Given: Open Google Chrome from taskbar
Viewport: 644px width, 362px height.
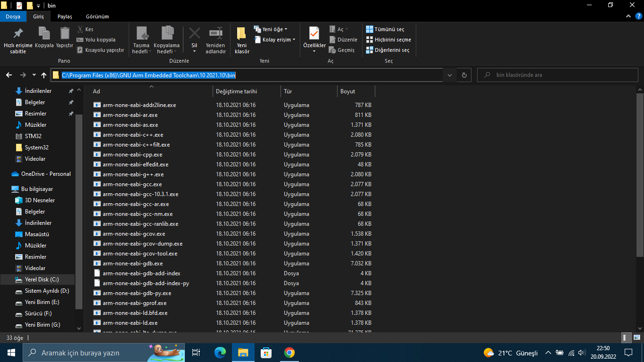Looking at the screenshot, I should tap(289, 353).
